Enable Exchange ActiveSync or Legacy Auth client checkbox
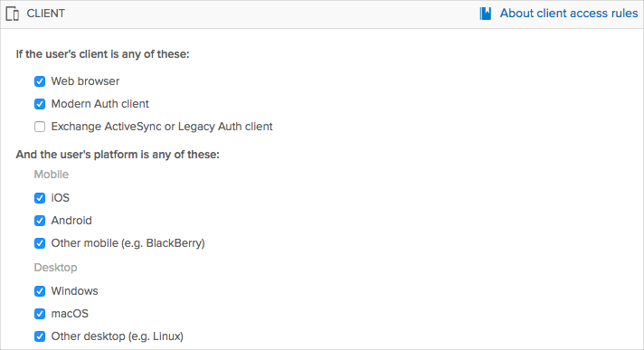 point(40,127)
